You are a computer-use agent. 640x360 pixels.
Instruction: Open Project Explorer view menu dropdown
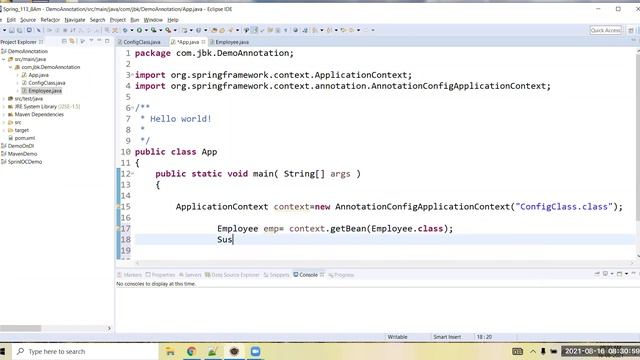(x=91, y=41)
